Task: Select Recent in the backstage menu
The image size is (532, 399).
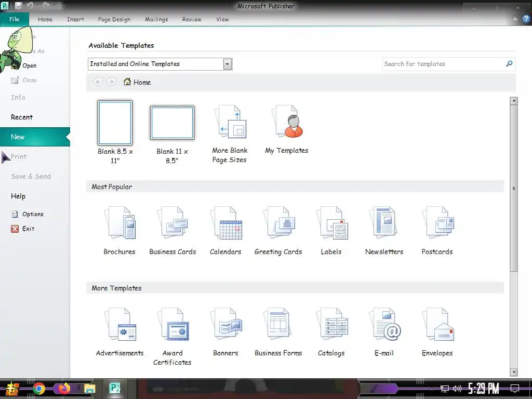Action: click(x=22, y=117)
